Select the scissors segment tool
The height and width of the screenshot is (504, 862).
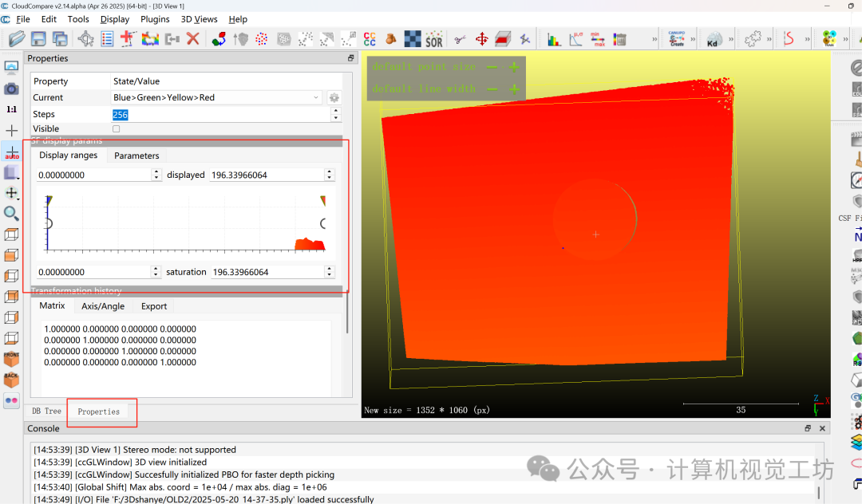pos(461,39)
